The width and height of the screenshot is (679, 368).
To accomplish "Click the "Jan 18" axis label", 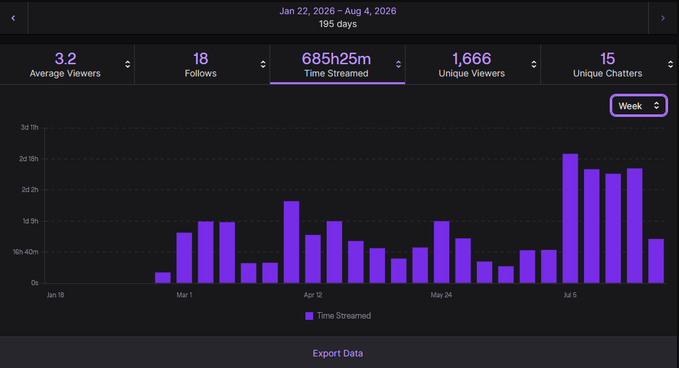I will coord(55,295).
